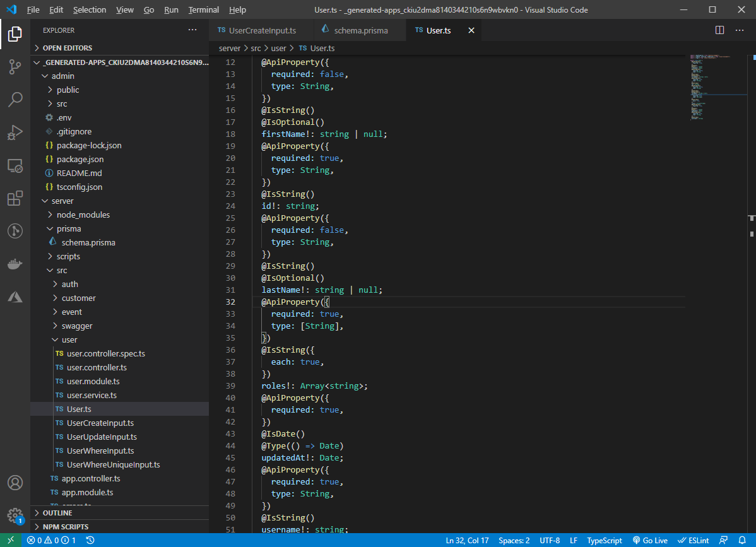Open the Terminal menu

click(x=204, y=10)
